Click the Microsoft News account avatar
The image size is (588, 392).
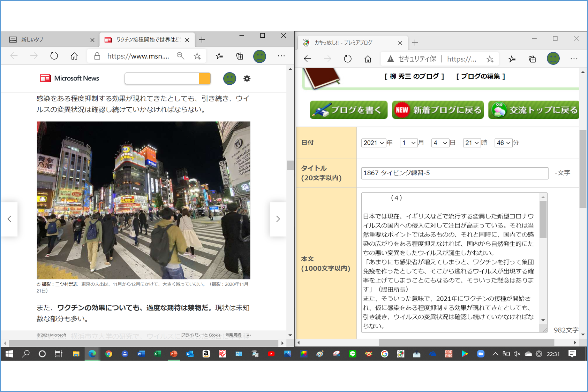[x=229, y=78]
